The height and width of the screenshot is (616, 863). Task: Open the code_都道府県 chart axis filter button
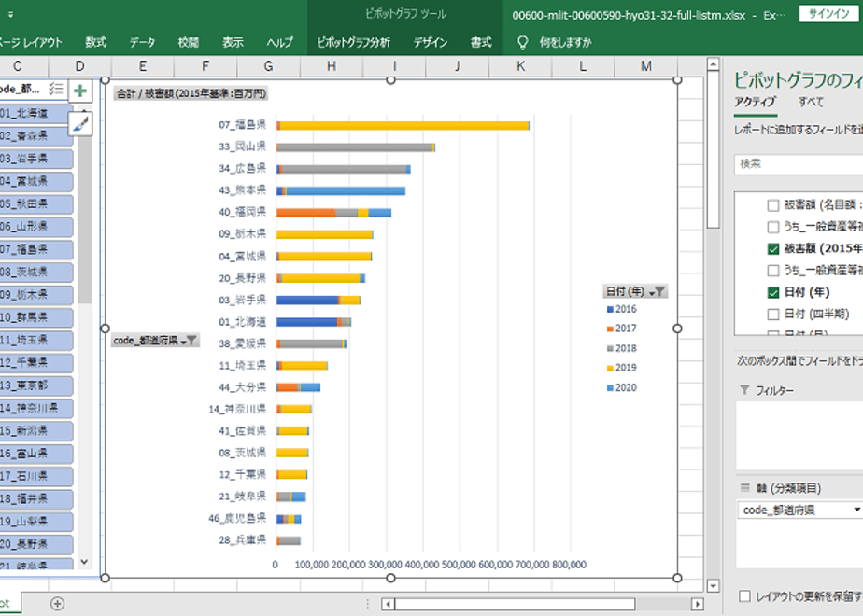155,341
